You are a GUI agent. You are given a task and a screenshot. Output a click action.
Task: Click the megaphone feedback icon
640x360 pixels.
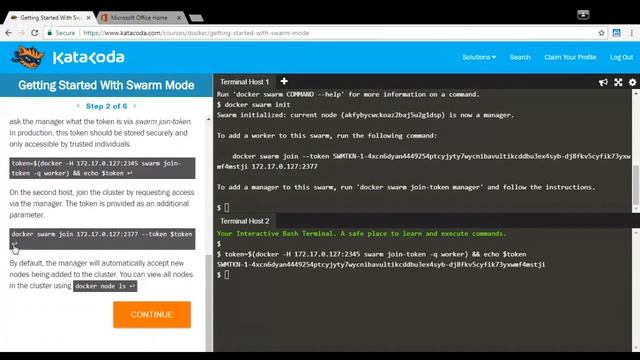[x=603, y=82]
